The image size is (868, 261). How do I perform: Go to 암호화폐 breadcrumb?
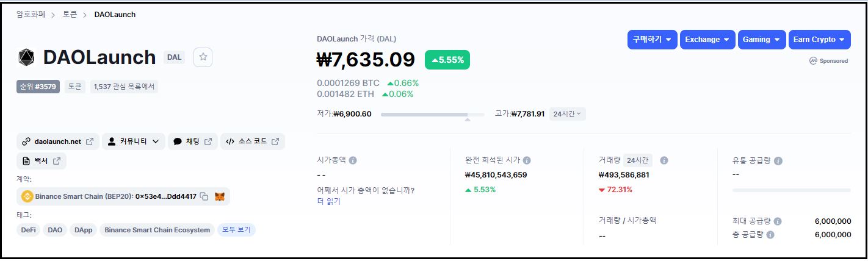pyautogui.click(x=31, y=14)
